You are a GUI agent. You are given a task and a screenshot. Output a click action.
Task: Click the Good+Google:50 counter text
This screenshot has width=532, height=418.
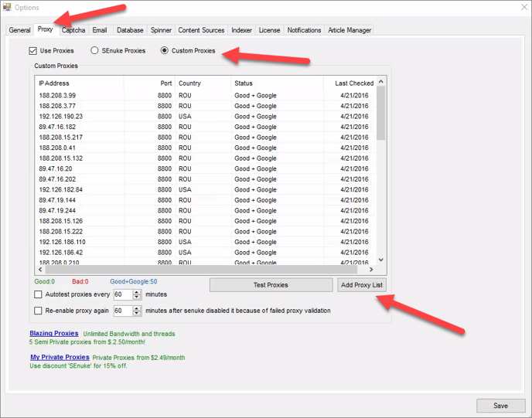coord(133,281)
